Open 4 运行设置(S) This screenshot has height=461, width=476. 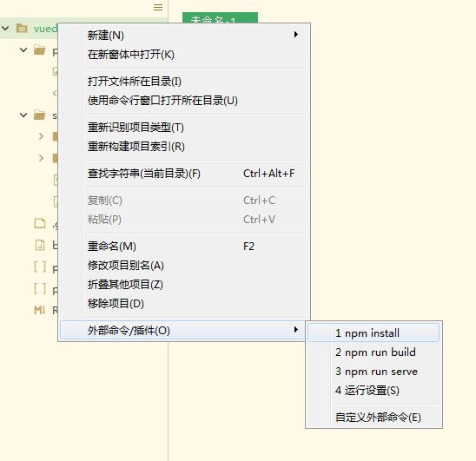click(374, 391)
